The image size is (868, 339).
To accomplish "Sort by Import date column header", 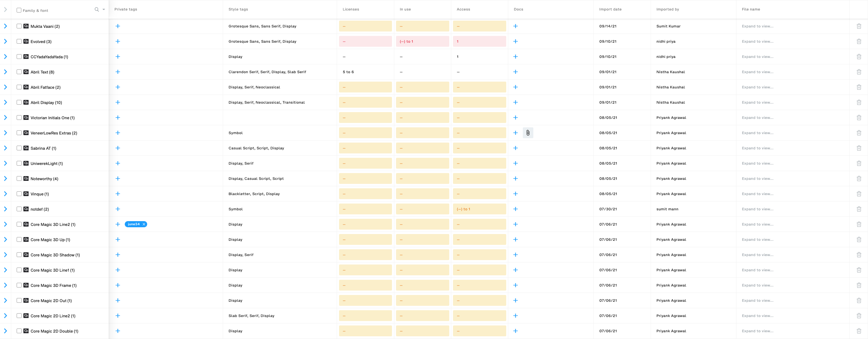I will pos(610,9).
